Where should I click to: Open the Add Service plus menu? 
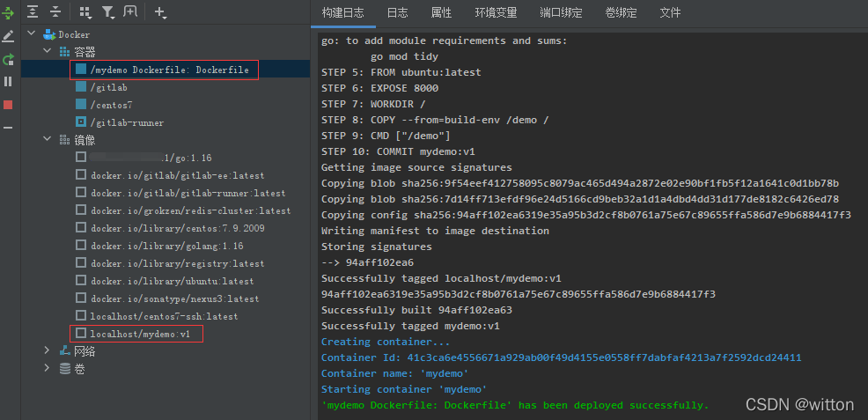point(160,11)
